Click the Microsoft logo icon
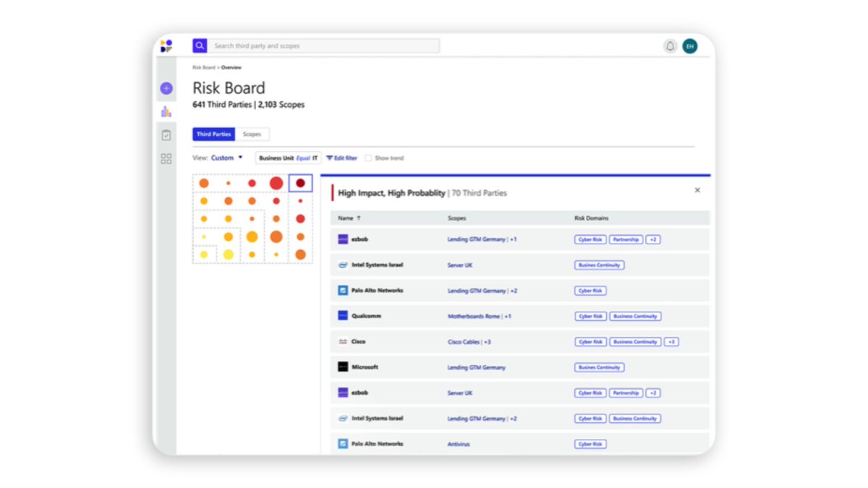 pos(343,367)
